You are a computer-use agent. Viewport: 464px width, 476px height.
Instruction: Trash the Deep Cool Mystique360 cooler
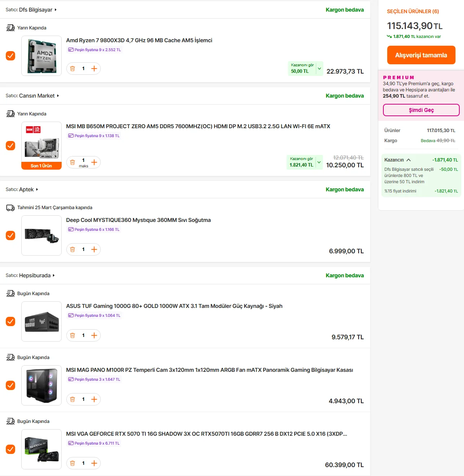point(72,249)
